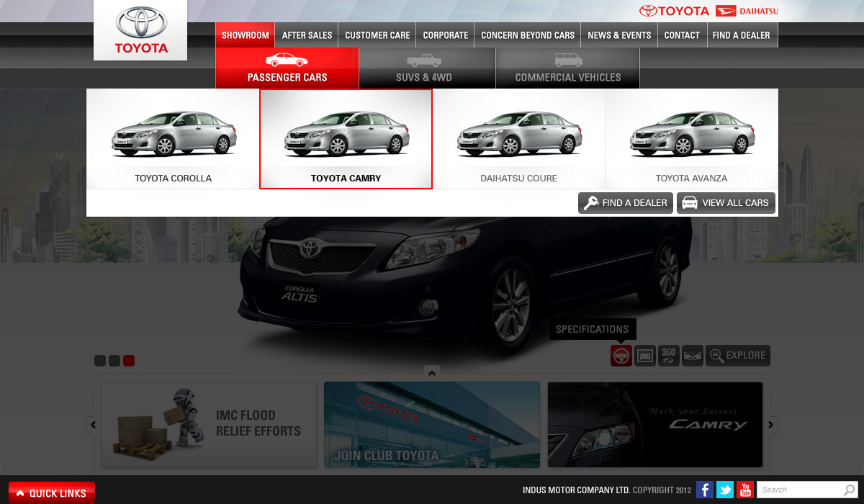Open the Contact menu item

[x=682, y=35]
